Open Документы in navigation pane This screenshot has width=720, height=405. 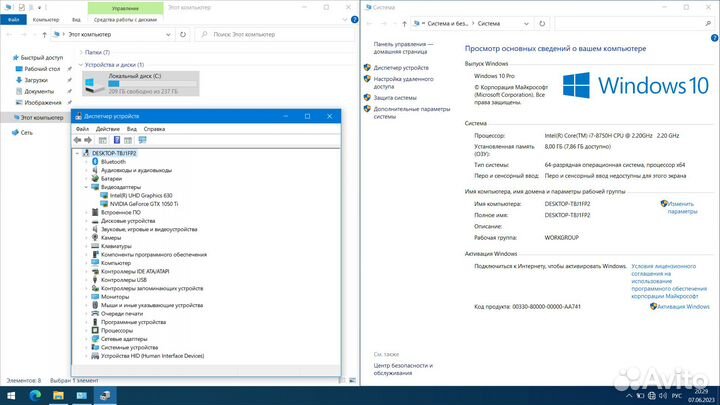click(x=39, y=91)
